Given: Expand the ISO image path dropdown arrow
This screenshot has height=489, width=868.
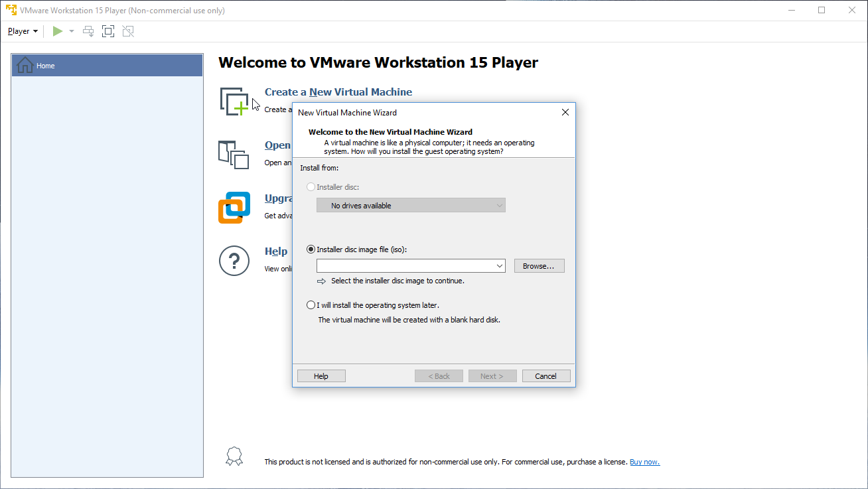Looking at the screenshot, I should pos(500,266).
